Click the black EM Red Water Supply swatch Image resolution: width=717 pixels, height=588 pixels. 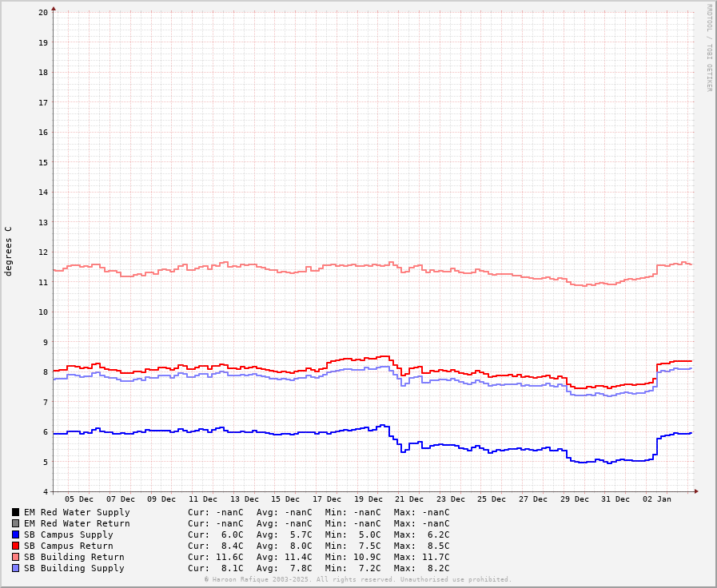tap(15, 512)
